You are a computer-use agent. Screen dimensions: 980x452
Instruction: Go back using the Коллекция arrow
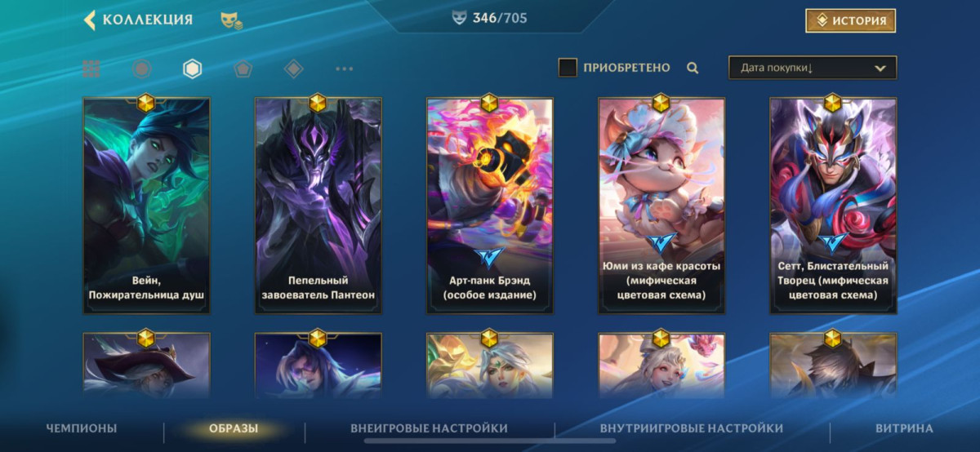point(90,20)
